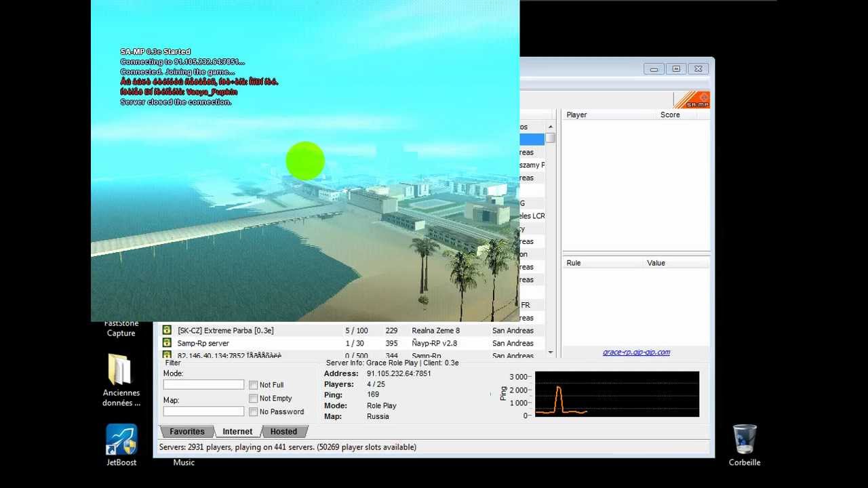
Task: Select the [SK-CZ] Extreme Parba [0.3e] server row
Action: click(x=353, y=331)
